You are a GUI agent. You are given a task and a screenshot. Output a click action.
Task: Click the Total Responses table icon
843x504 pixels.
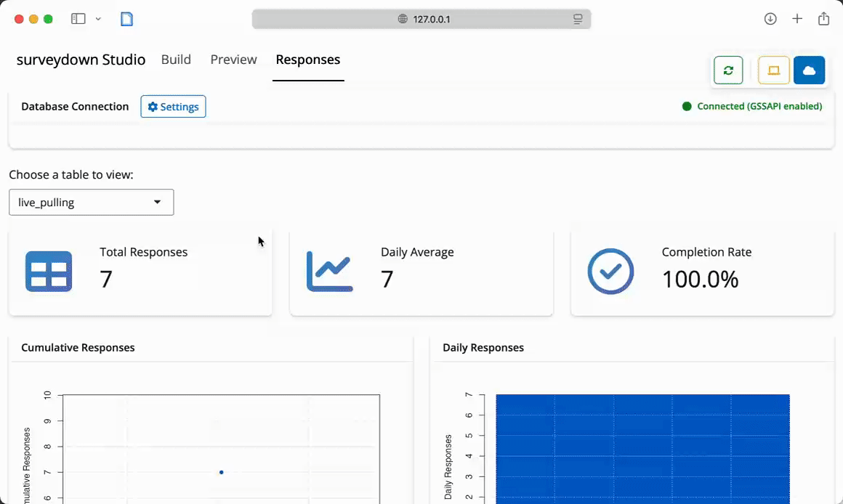49,272
